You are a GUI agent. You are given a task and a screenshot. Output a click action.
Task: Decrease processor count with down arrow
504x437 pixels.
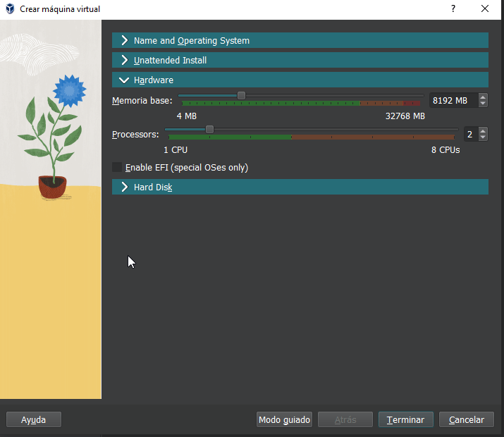pos(483,137)
